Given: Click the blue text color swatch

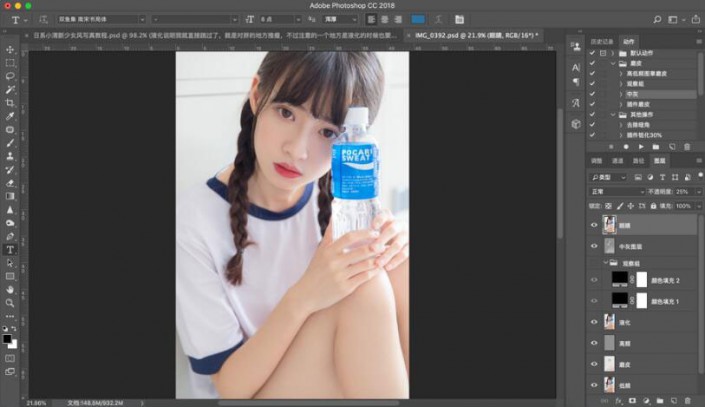Looking at the screenshot, I should point(418,19).
